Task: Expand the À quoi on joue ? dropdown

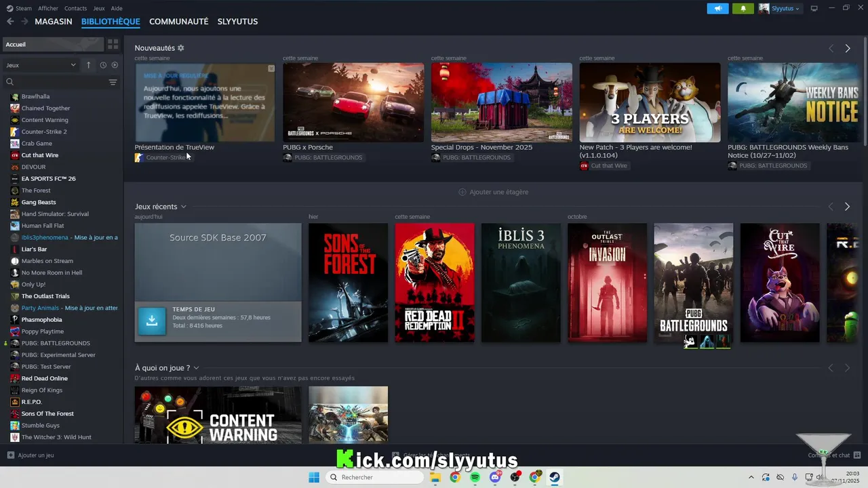Action: click(196, 368)
